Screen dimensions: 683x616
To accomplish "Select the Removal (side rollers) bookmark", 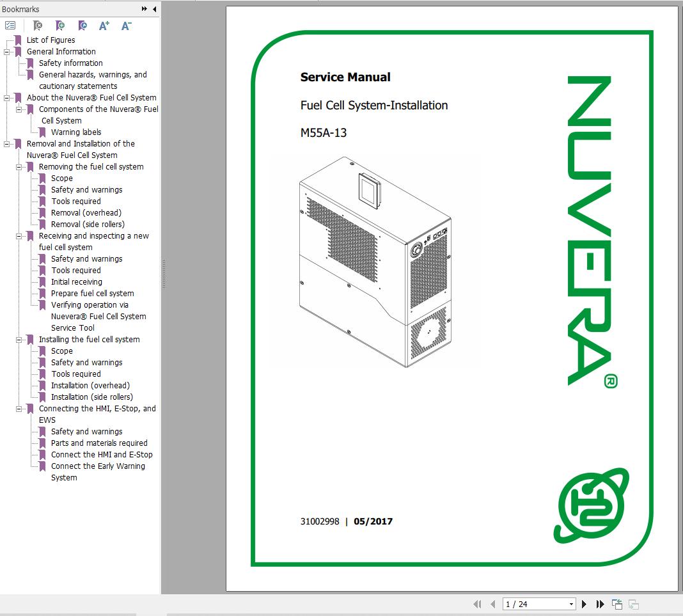I will click(88, 224).
